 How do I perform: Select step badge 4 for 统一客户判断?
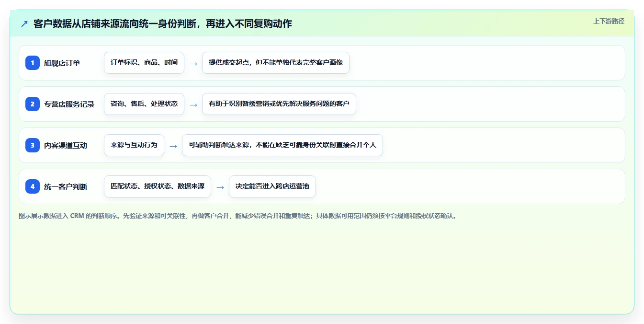33,186
